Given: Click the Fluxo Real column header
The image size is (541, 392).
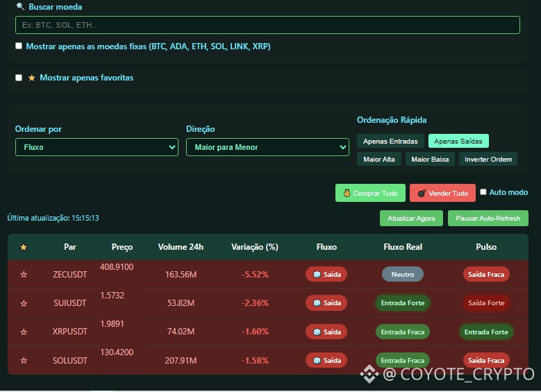Looking at the screenshot, I should point(403,247).
